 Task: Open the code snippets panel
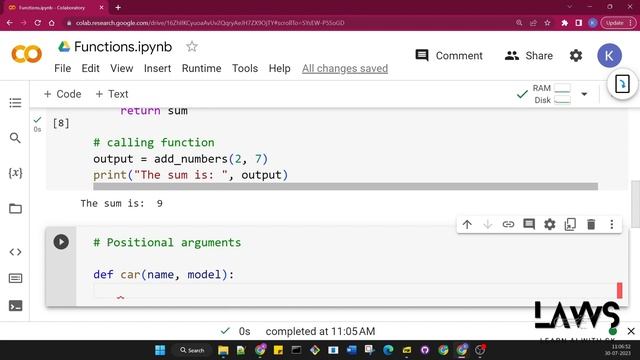coord(15,252)
